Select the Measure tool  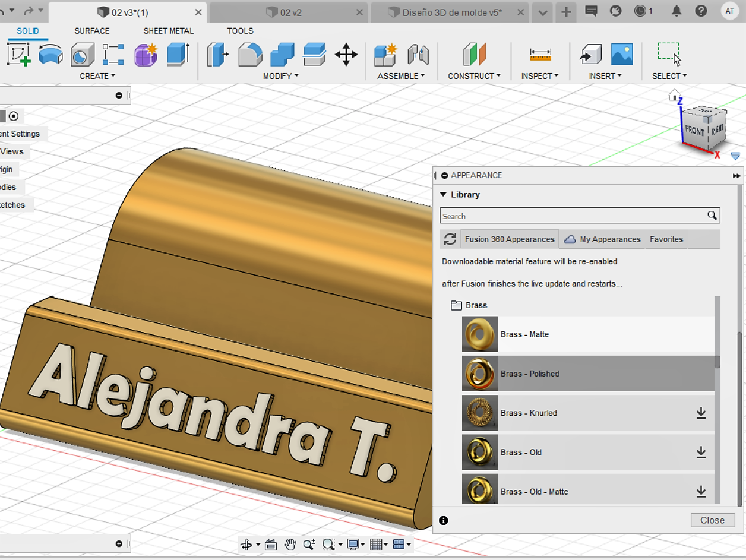[x=540, y=55]
